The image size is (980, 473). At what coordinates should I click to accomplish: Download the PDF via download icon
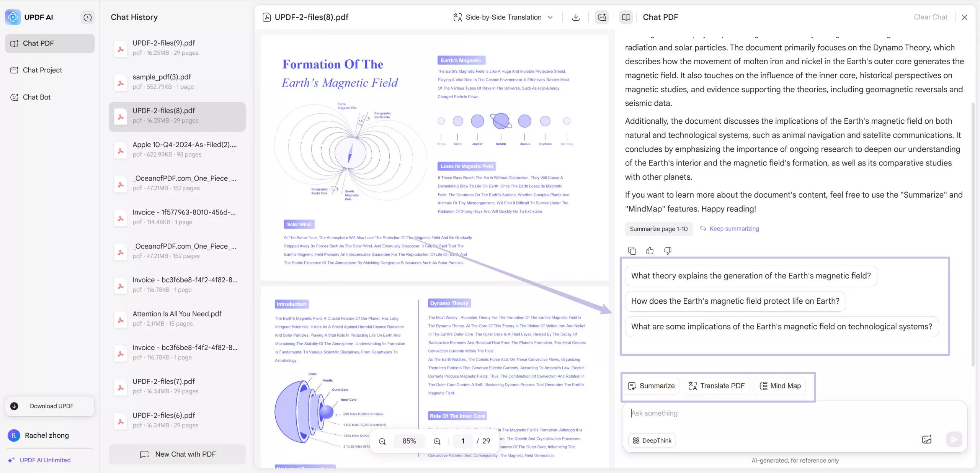[575, 17]
